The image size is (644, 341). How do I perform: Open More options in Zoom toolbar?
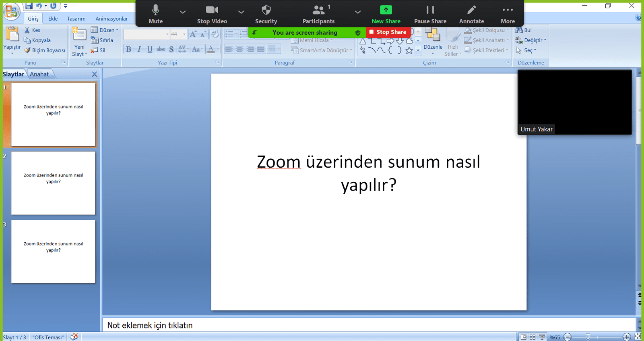point(508,14)
